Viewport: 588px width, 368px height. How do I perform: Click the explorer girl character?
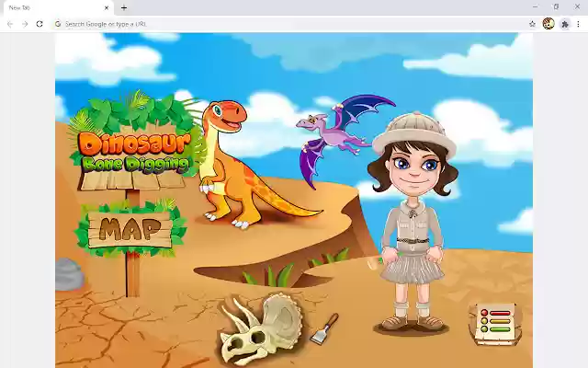click(x=413, y=222)
